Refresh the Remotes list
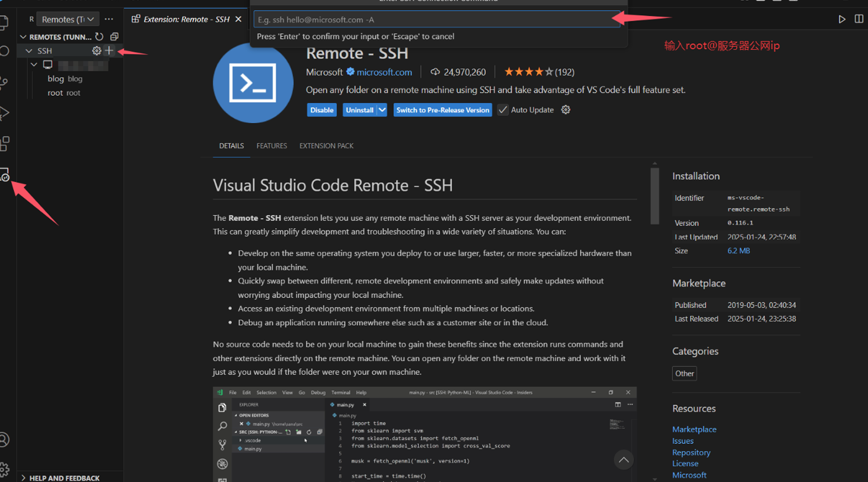The image size is (868, 482). pyautogui.click(x=99, y=36)
